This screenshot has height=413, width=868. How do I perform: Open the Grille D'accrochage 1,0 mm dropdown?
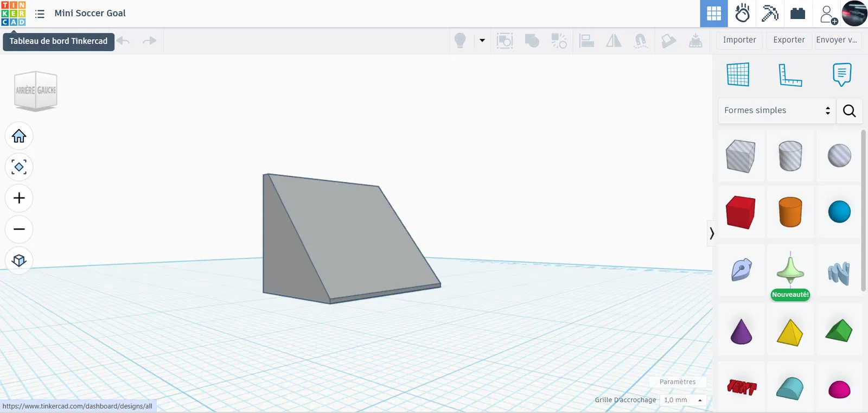[x=684, y=400]
